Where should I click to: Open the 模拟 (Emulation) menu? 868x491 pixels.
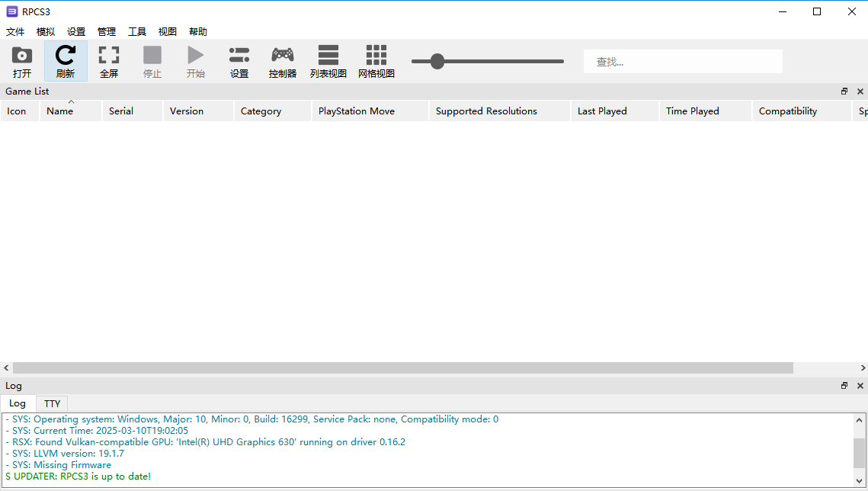tap(46, 32)
